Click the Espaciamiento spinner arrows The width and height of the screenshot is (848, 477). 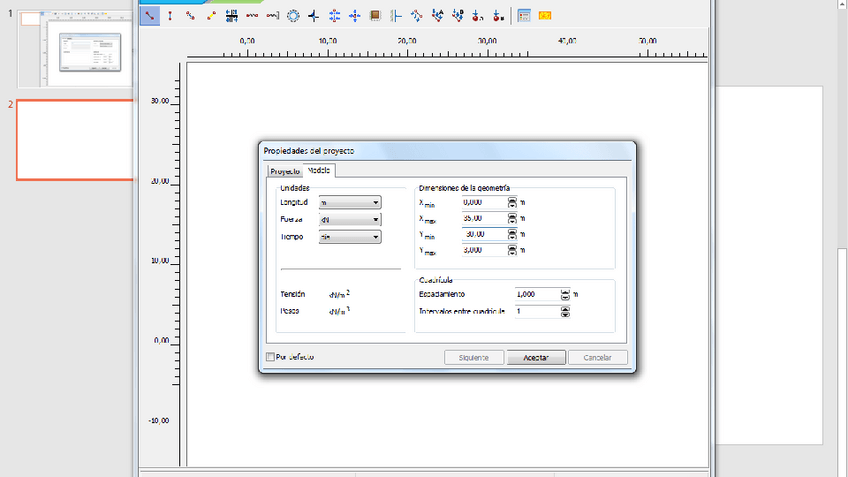click(565, 295)
